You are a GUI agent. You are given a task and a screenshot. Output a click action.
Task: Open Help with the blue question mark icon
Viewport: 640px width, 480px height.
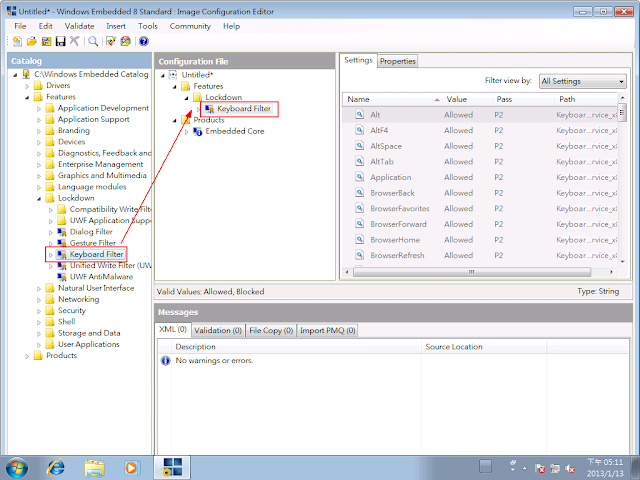[x=143, y=41]
